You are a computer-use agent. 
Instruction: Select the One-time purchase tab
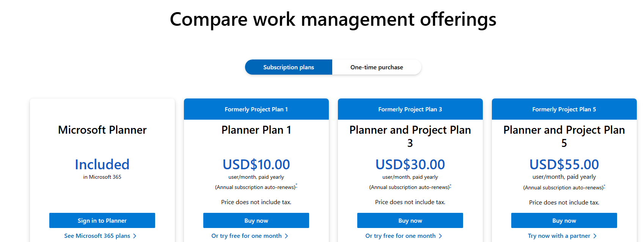[377, 67]
